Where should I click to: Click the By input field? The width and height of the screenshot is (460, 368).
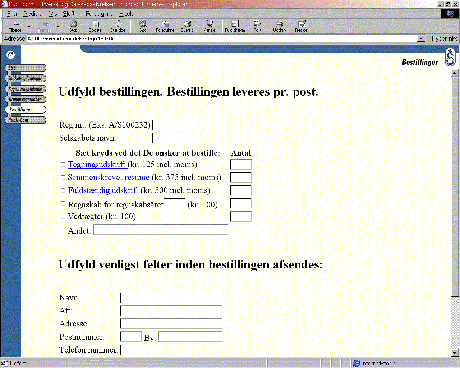[190, 337]
